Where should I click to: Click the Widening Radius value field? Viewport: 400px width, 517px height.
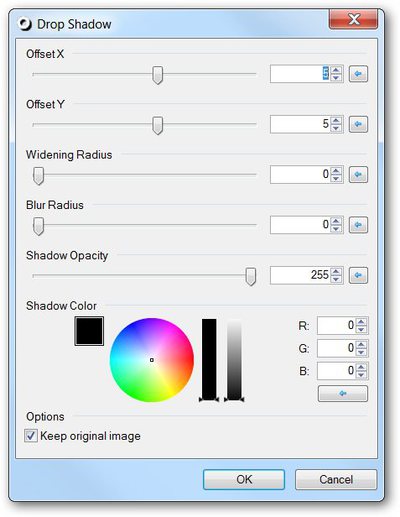300,174
